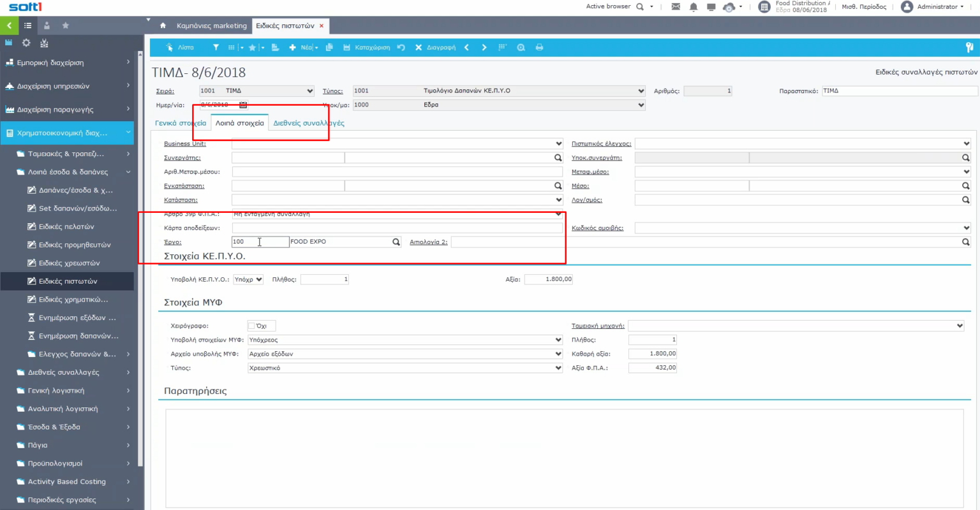Click the undo arrow icon next to Καταχώριση

coord(401,47)
